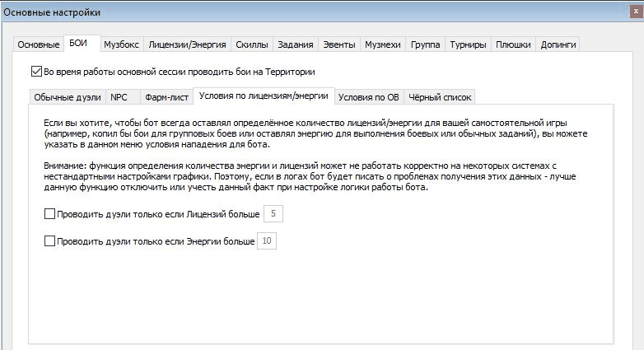Open the Допинги tab
Screen dimensions: 644x350
pyautogui.click(x=558, y=44)
